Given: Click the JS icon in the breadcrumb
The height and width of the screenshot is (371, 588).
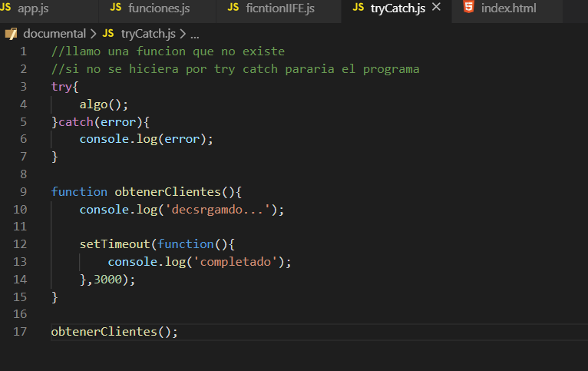Looking at the screenshot, I should pos(108,33).
